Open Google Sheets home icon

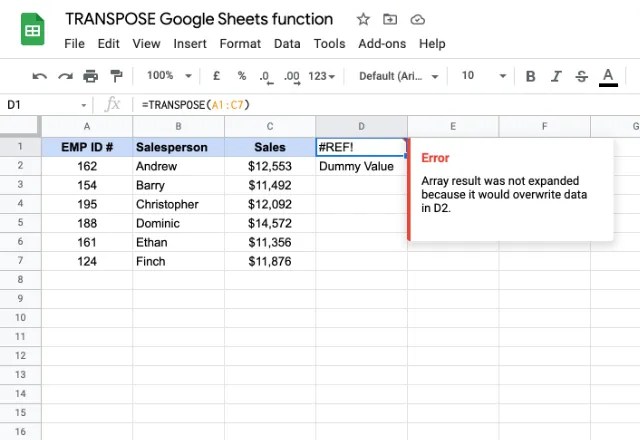[32, 30]
